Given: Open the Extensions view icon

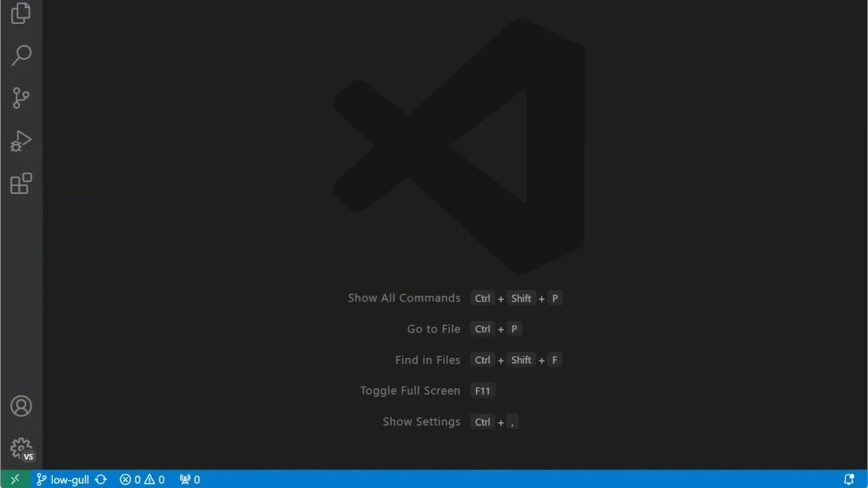Looking at the screenshot, I should pos(21,184).
